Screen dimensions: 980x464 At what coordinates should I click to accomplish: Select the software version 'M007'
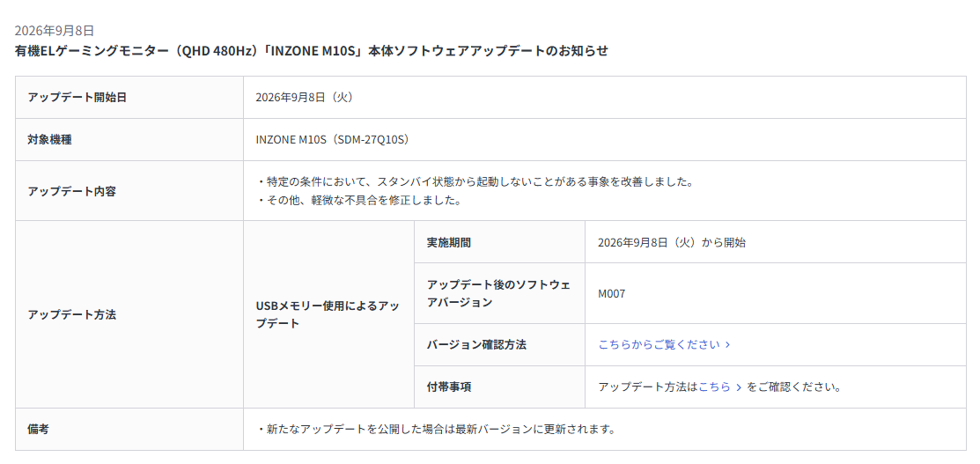click(611, 293)
